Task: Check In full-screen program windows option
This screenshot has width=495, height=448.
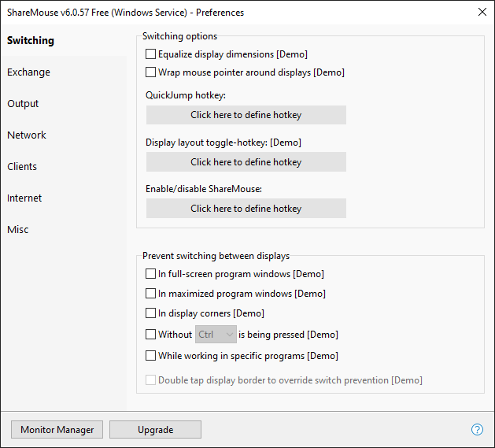Action: tap(150, 273)
